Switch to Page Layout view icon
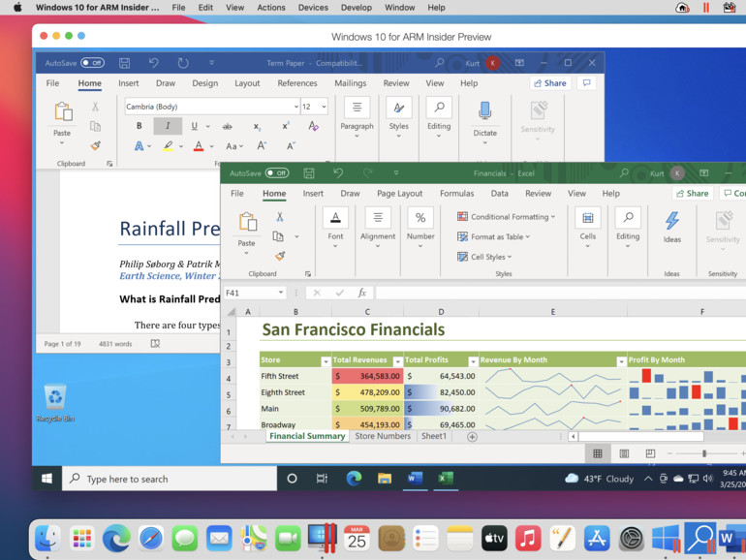The height and width of the screenshot is (560, 746). (x=624, y=453)
